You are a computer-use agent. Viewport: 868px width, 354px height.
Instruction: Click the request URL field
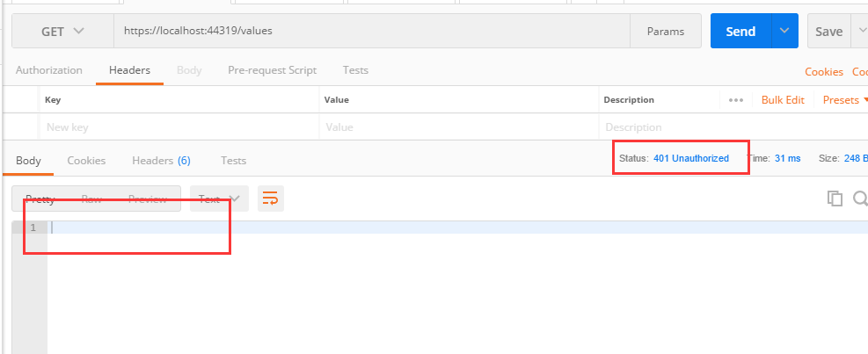[x=369, y=31]
